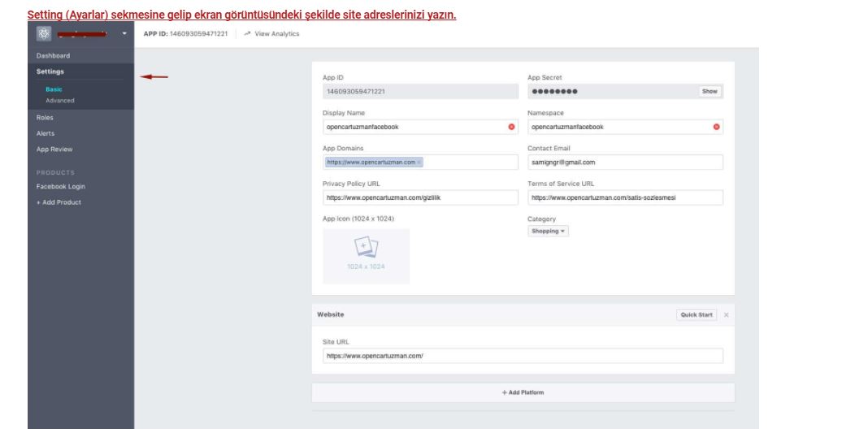Click + Add Product in sidebar

(59, 202)
